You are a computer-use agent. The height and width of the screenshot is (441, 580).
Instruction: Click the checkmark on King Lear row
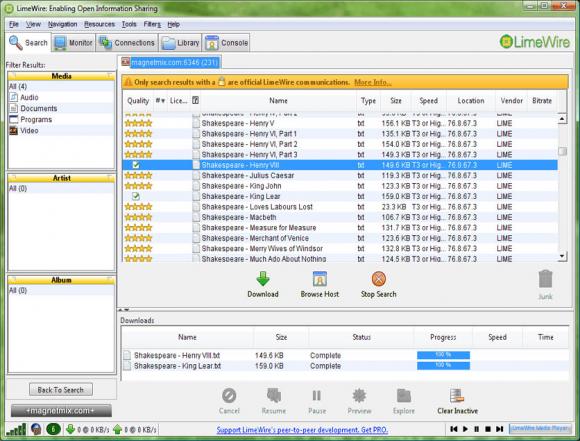click(x=136, y=196)
